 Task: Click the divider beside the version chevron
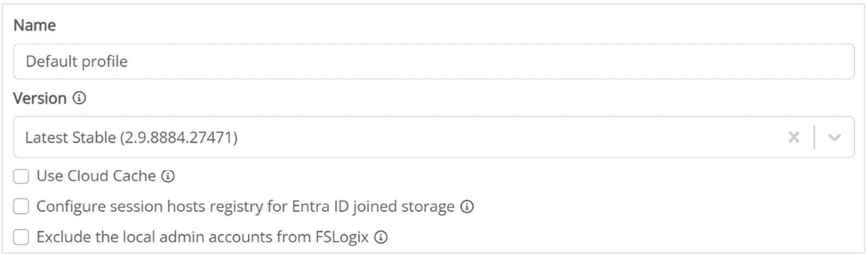[815, 138]
